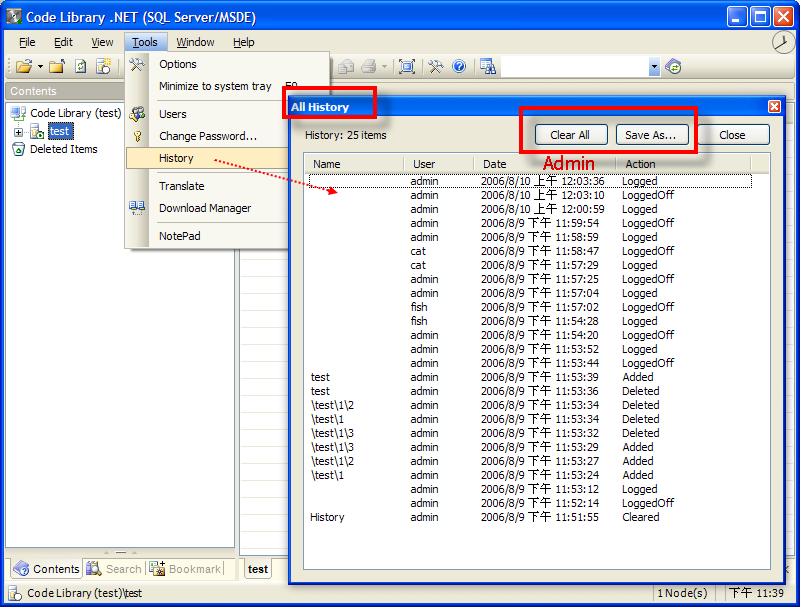
Task: Click the database search icon before the combo box
Action: coord(488,67)
